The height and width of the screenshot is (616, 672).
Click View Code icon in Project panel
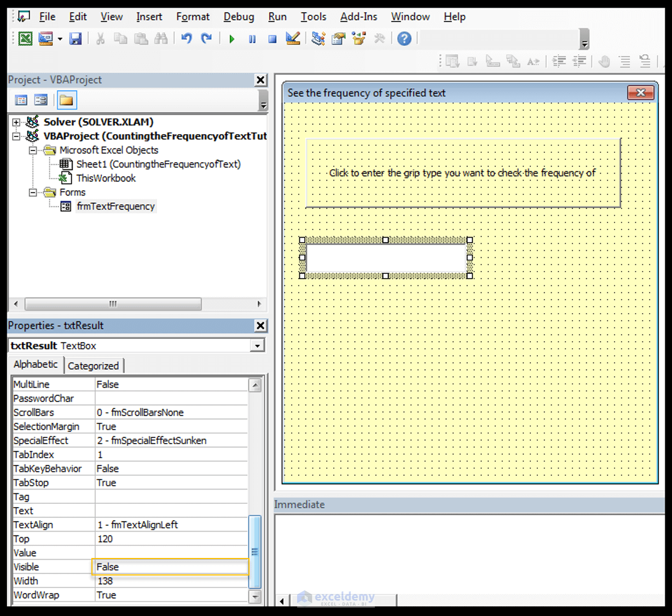(x=21, y=100)
